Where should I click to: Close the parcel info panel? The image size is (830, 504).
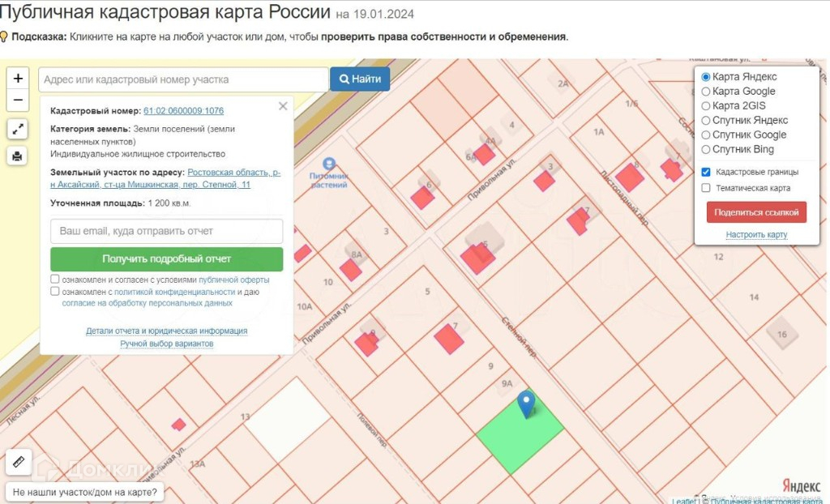pos(283,106)
